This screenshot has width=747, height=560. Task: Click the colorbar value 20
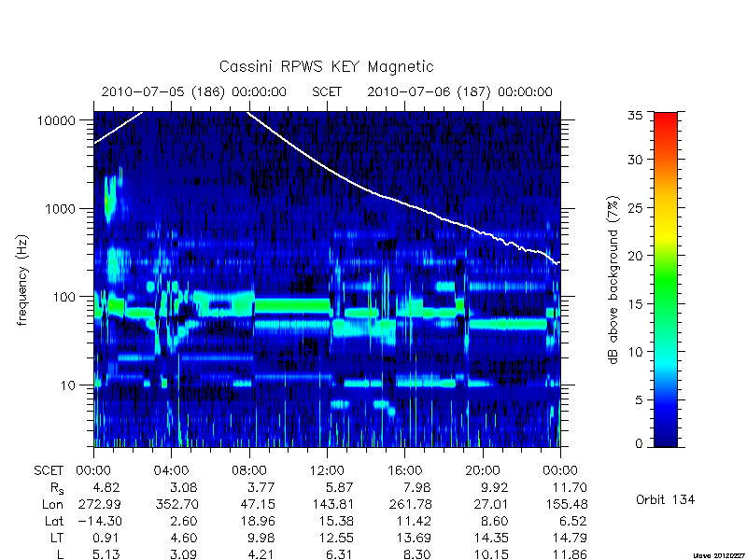coord(635,256)
